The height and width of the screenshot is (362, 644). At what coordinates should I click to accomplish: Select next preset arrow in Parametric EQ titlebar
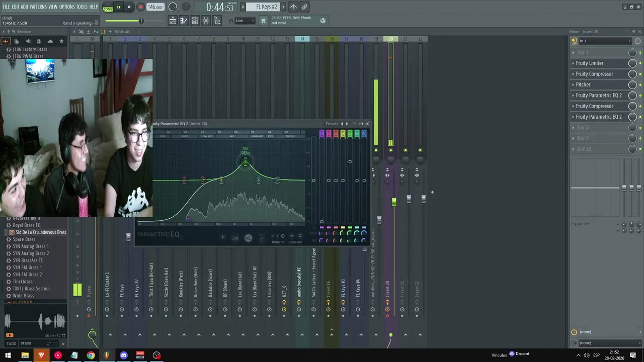click(347, 124)
